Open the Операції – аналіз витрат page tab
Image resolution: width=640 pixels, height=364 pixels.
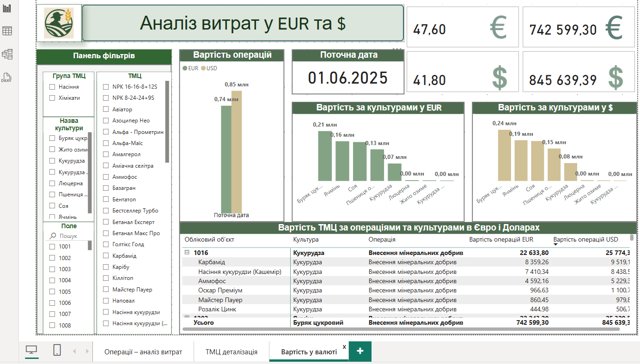click(x=143, y=352)
